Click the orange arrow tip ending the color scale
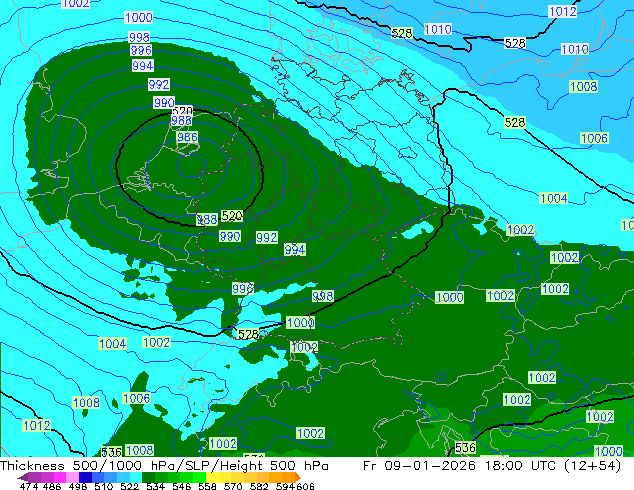This screenshot has height=490, width=634. coord(298,477)
